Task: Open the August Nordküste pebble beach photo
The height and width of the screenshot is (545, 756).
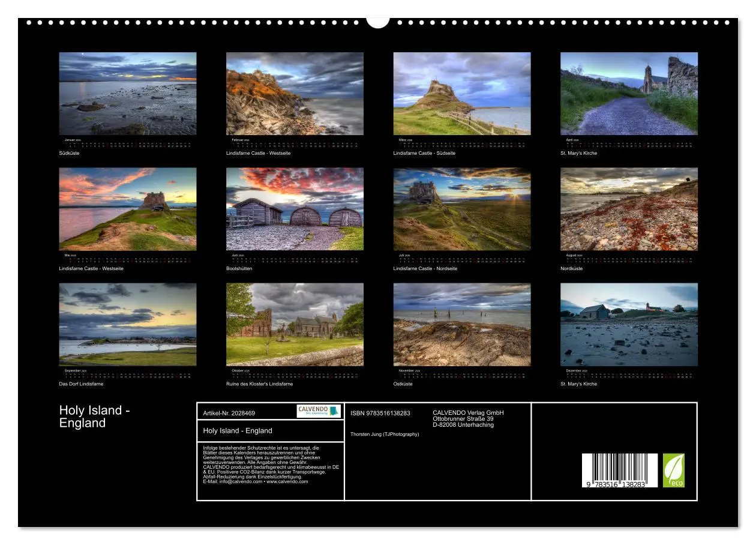Action: point(629,209)
